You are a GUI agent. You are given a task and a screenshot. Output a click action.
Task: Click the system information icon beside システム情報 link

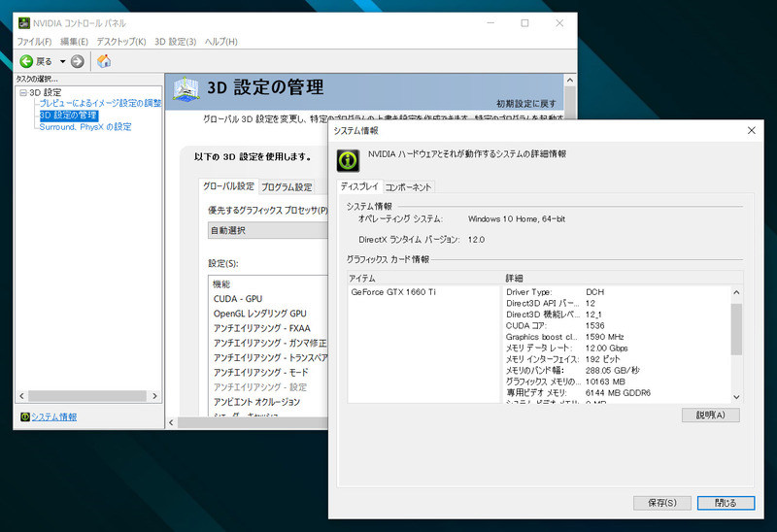tap(25, 416)
